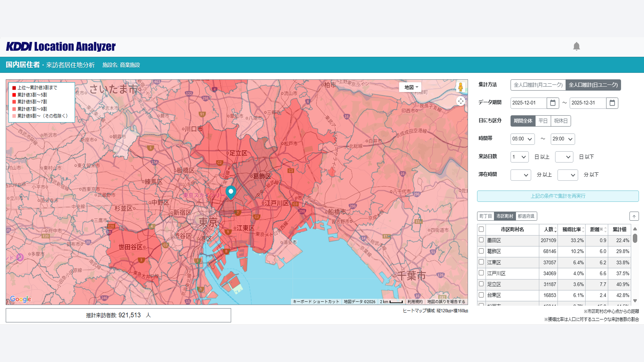Click 上記の条件で集計を再実行 button
The image size is (644, 362).
coord(558,196)
